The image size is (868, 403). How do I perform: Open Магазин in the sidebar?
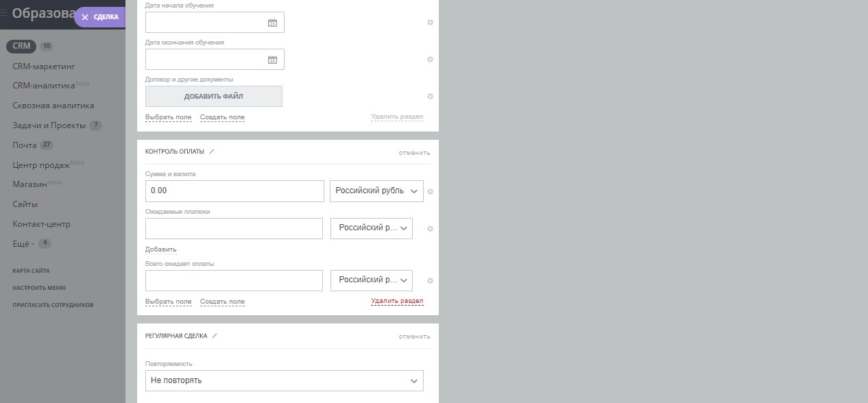pos(29,185)
